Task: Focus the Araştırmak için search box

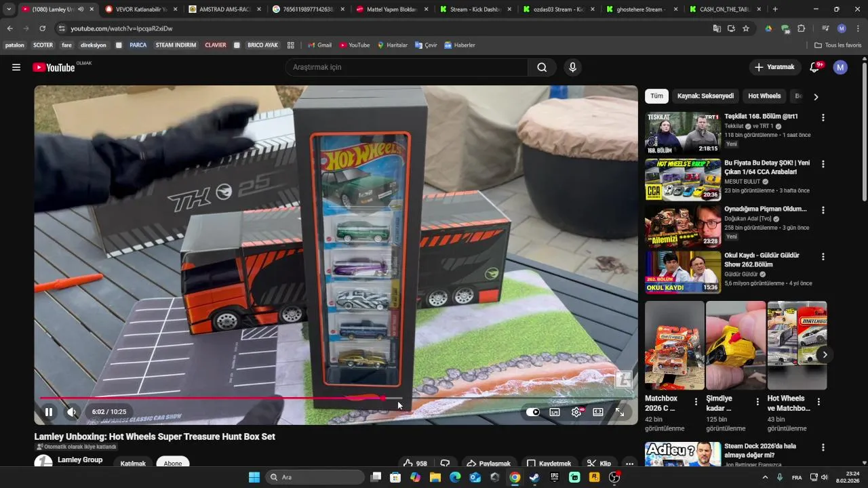Action: point(407,67)
